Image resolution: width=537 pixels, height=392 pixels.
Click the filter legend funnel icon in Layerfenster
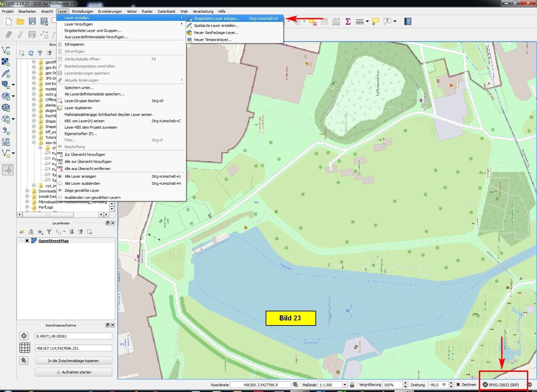pyautogui.click(x=49, y=232)
